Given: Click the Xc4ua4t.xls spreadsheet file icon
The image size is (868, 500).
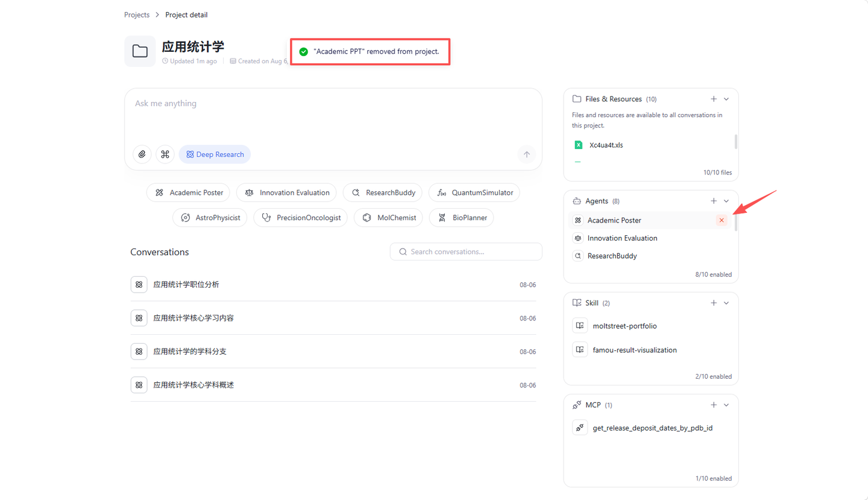Looking at the screenshot, I should pyautogui.click(x=578, y=145).
